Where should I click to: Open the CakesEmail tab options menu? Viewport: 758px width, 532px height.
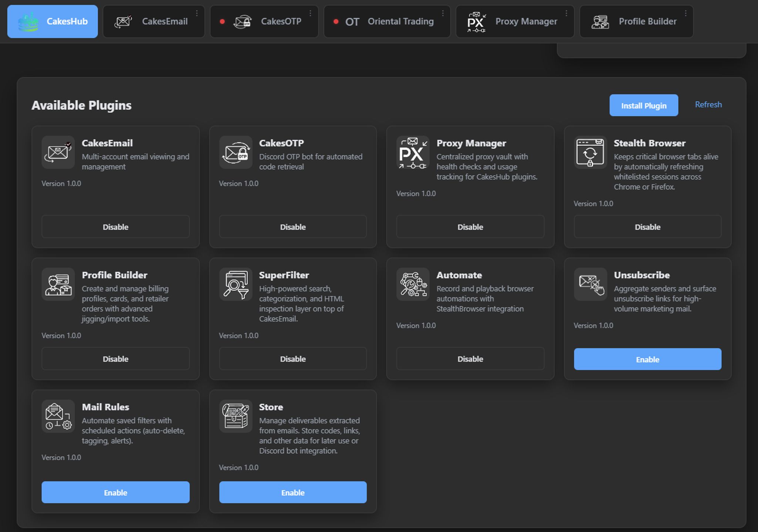197,13
